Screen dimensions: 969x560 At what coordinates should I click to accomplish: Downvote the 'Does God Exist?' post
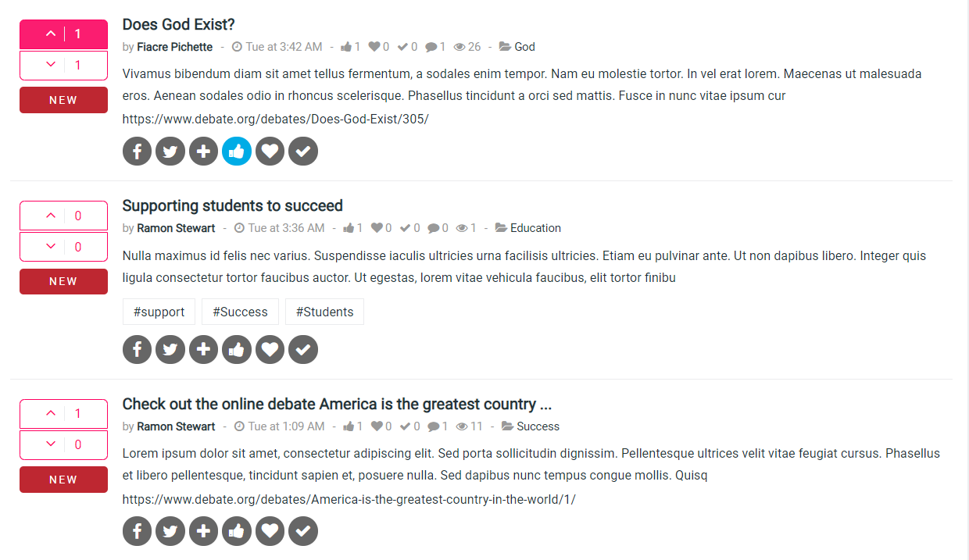[63, 66]
